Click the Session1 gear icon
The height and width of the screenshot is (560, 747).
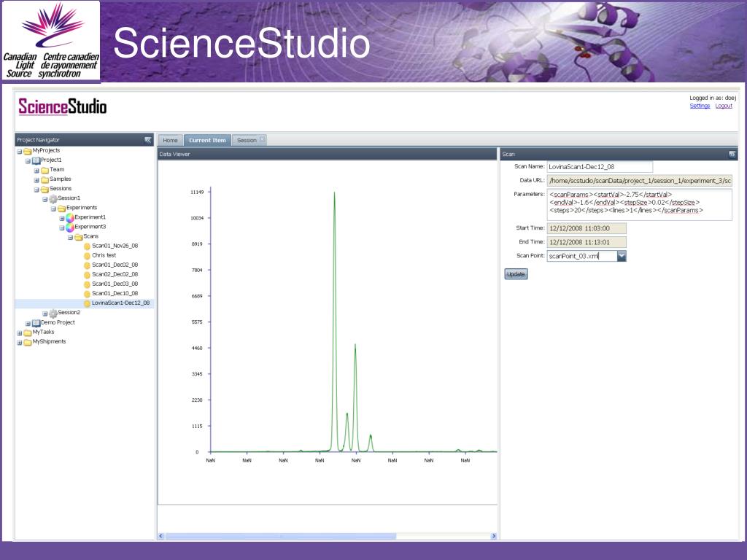click(x=53, y=198)
